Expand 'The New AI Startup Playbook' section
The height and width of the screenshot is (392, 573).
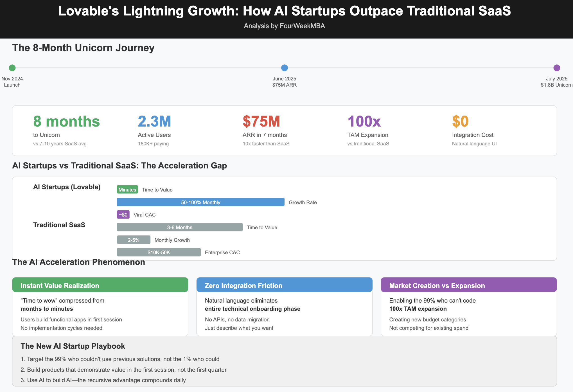73,346
